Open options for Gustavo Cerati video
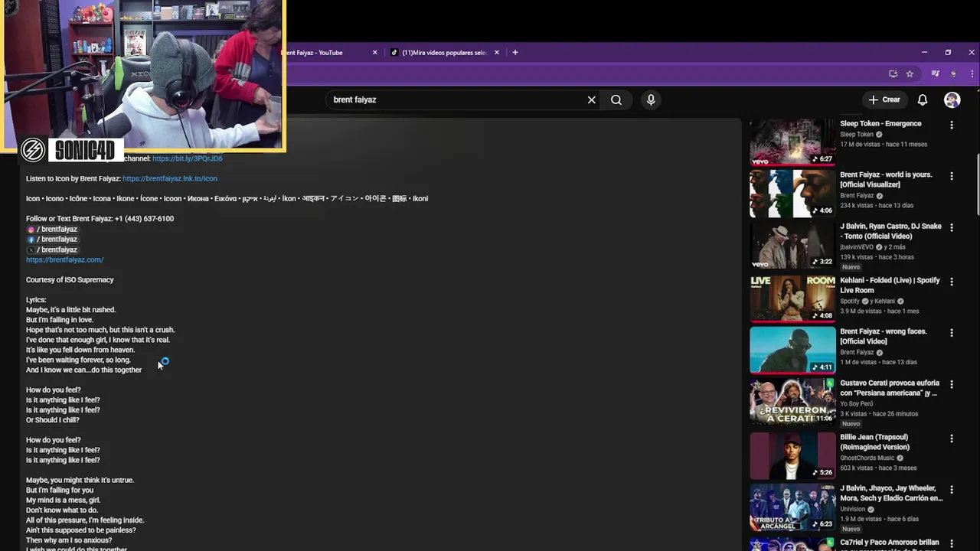The width and height of the screenshot is (980, 551). (x=952, y=385)
